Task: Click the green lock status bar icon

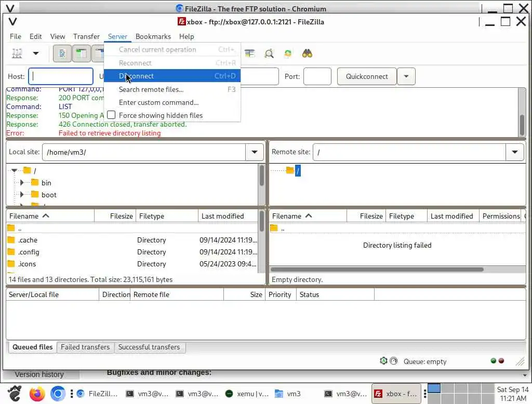Action: 383,361
